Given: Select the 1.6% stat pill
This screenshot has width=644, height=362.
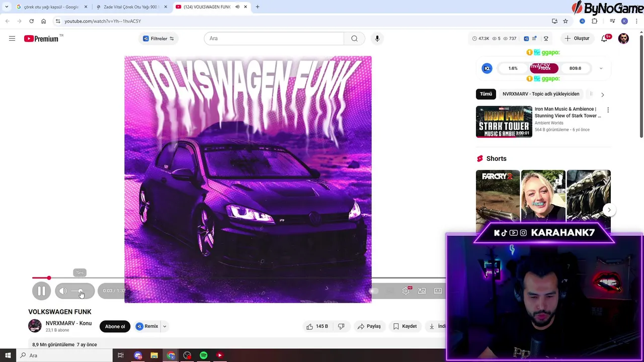Looking at the screenshot, I should (x=513, y=68).
